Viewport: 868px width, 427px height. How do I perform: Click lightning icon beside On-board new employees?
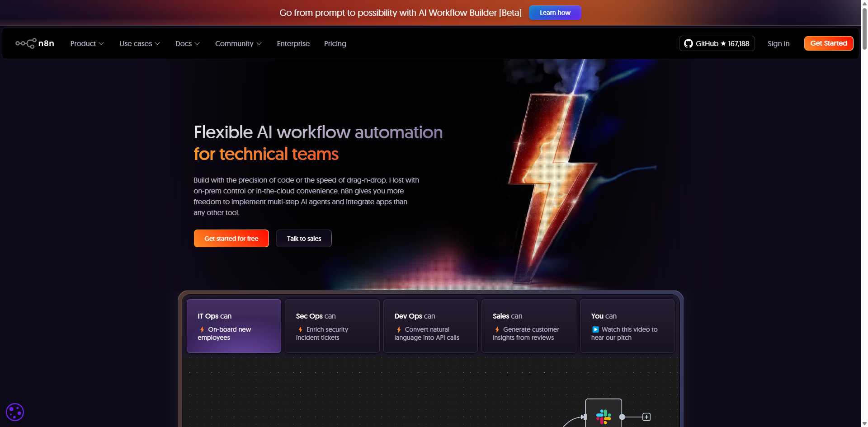202,330
